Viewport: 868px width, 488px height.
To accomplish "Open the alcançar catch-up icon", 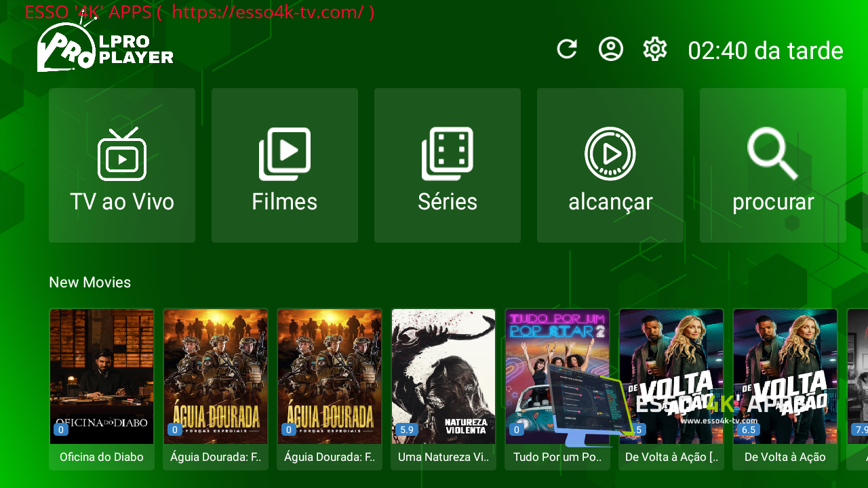I will [x=610, y=155].
